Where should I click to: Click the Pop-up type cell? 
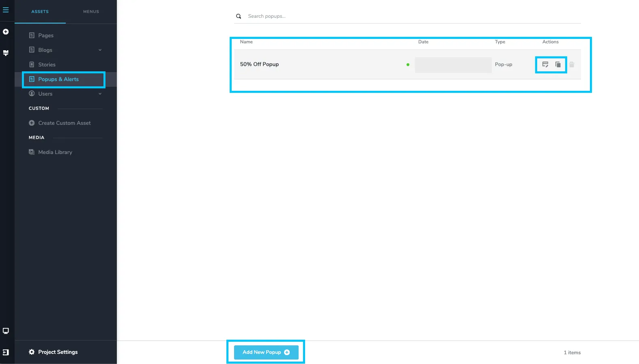(x=503, y=64)
